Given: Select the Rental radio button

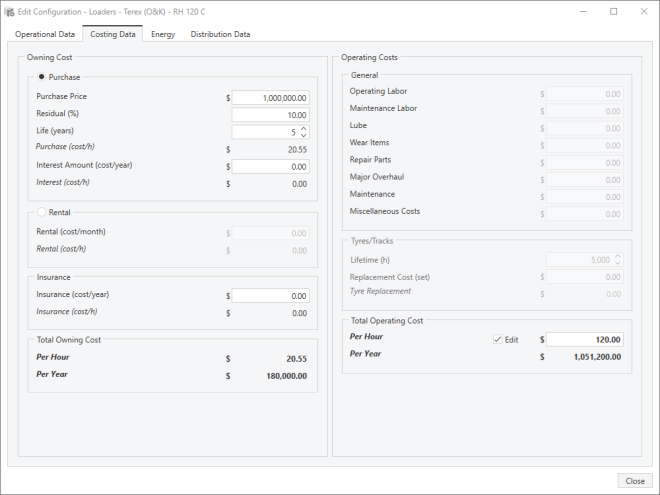Looking at the screenshot, I should click(42, 211).
